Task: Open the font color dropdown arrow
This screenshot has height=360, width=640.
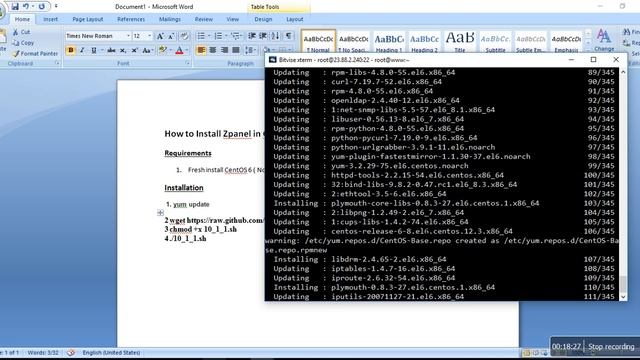Action: 187,50
